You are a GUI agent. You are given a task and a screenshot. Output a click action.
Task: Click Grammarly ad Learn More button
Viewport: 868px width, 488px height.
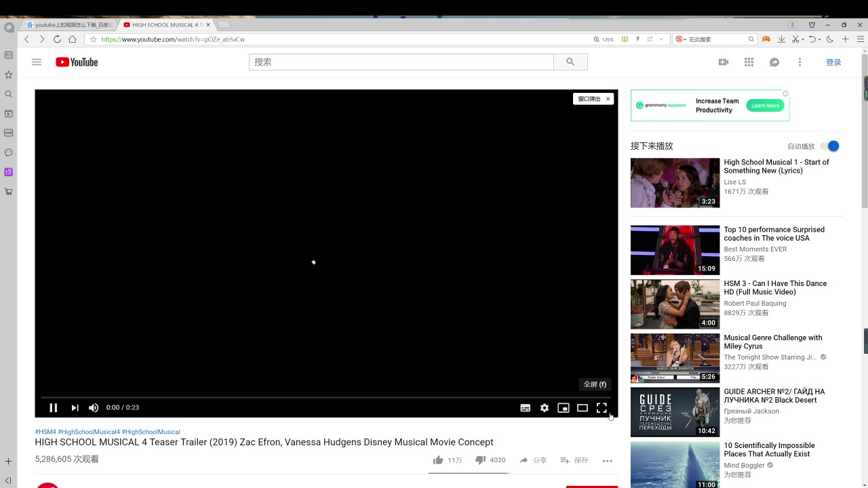[765, 106]
